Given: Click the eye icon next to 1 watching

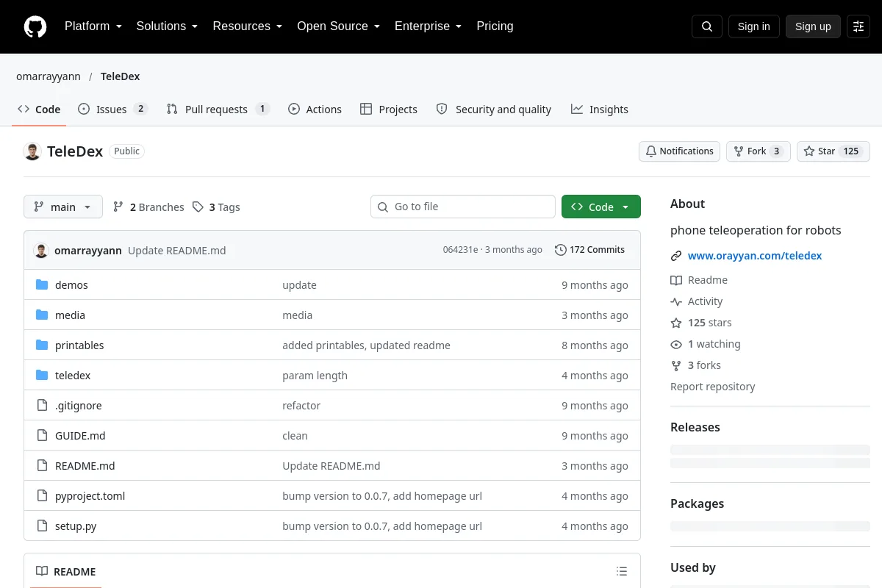Looking at the screenshot, I should (x=676, y=344).
